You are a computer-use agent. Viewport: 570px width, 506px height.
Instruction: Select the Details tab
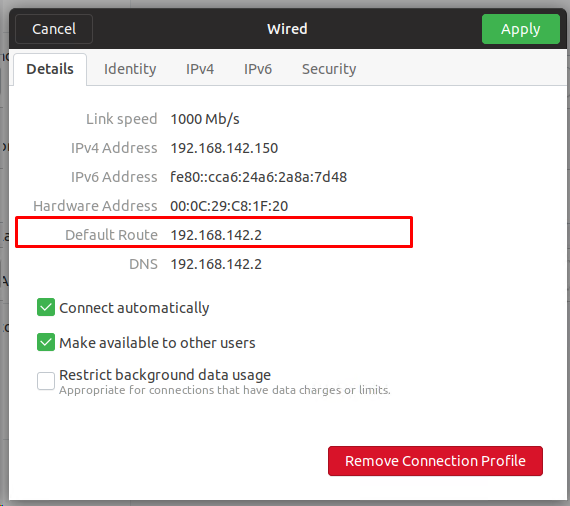point(50,69)
